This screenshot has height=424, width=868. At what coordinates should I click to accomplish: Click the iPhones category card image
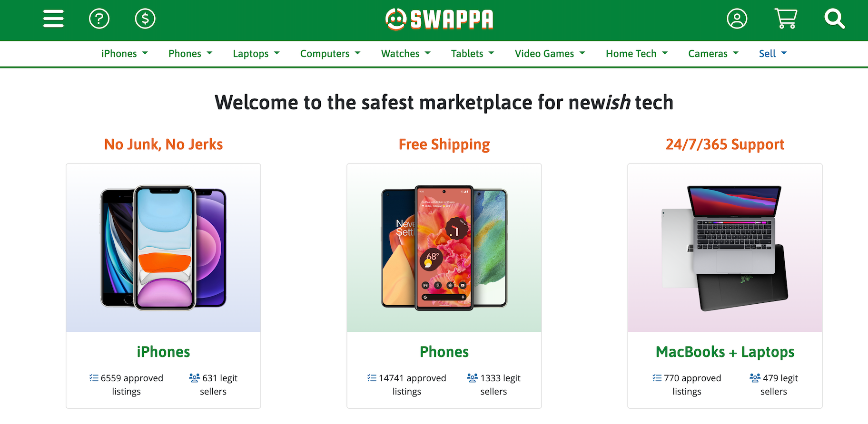(x=163, y=247)
